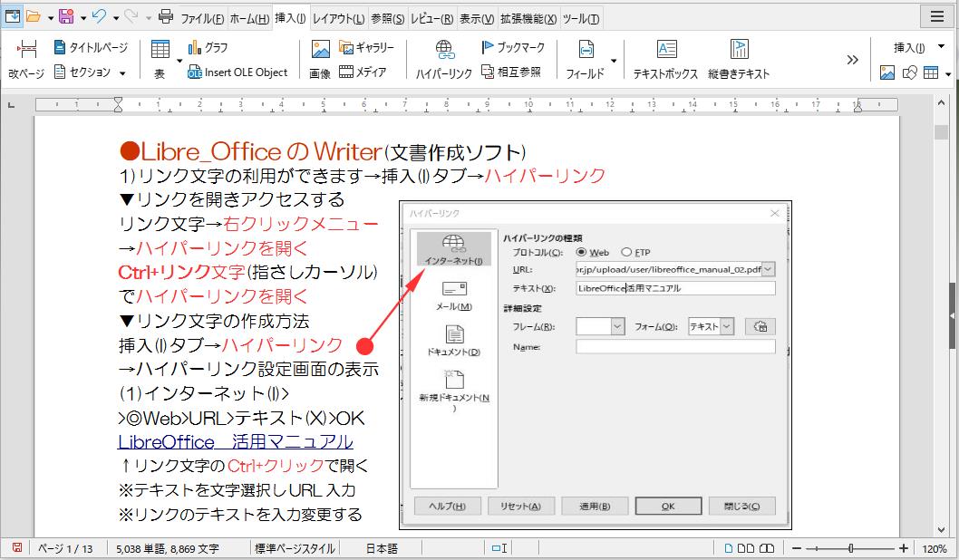The image size is (959, 560).
Task: Switch to the レイアウト(L) tab
Action: click(x=339, y=18)
